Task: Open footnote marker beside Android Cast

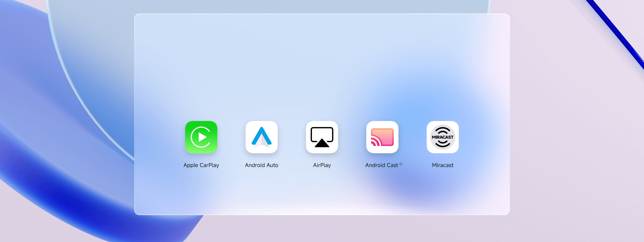Action: [401, 164]
